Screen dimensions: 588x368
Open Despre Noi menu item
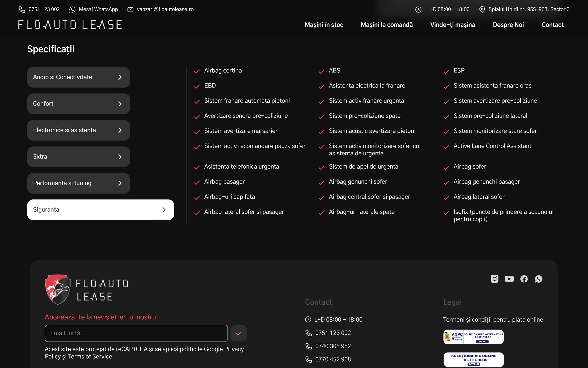(508, 25)
